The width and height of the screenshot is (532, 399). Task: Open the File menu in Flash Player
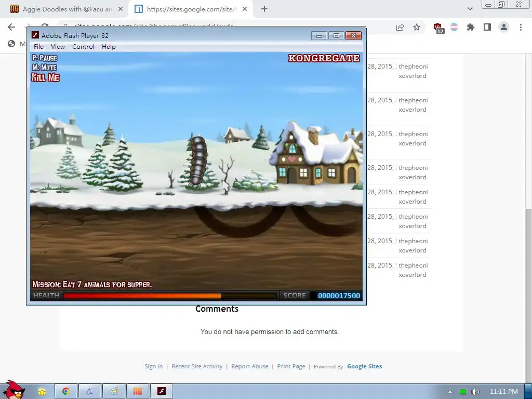(x=38, y=46)
